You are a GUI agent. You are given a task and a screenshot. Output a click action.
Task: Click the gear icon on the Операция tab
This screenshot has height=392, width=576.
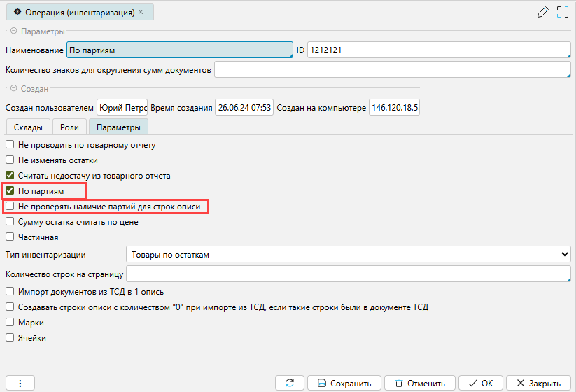17,13
